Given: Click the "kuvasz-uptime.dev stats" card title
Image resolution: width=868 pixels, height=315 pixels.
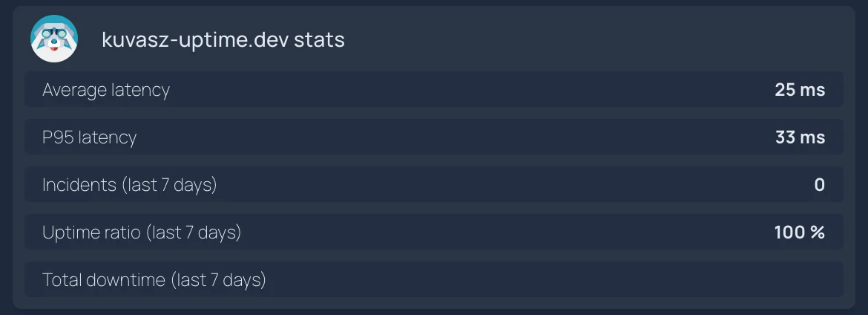Looking at the screenshot, I should [x=223, y=40].
